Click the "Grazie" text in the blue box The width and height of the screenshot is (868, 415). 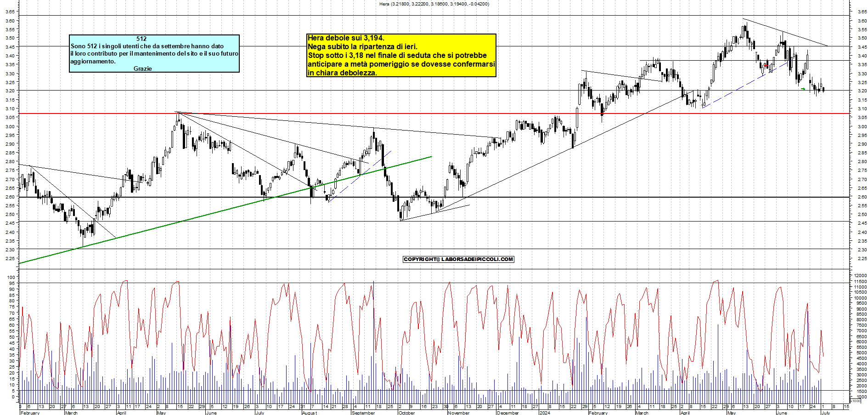[x=142, y=68]
